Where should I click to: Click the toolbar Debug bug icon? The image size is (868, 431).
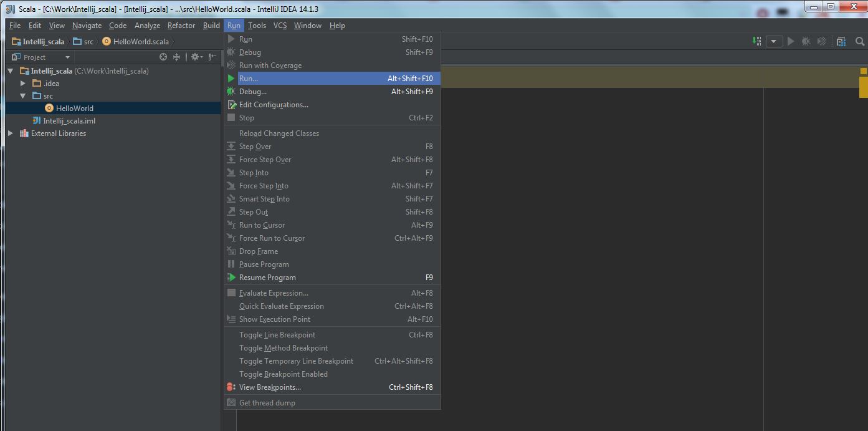tap(806, 41)
